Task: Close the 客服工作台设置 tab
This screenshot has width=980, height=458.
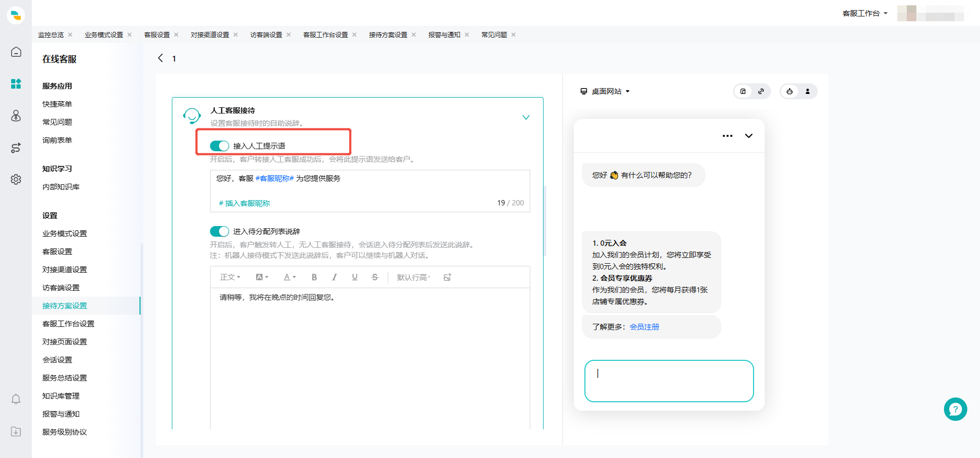Action: (354, 34)
